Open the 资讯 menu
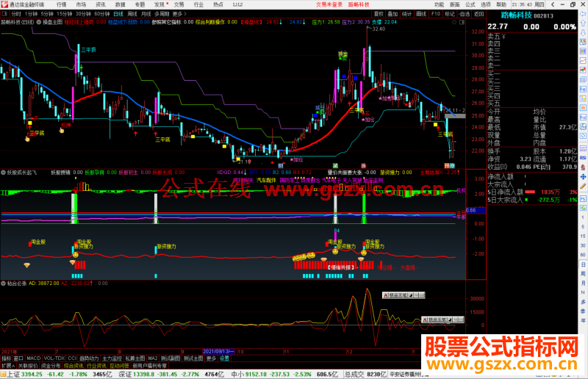 100,4
